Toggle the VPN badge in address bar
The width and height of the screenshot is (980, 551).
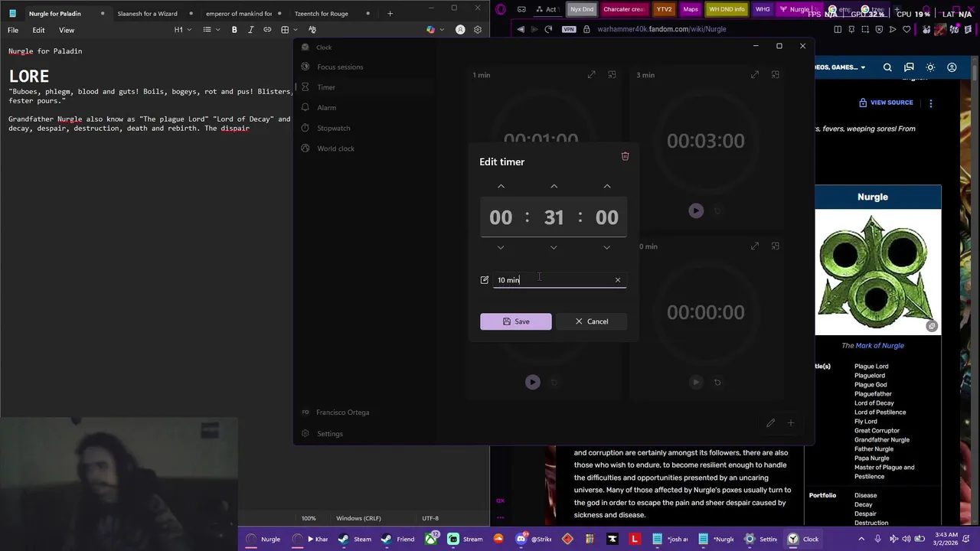[x=568, y=29]
